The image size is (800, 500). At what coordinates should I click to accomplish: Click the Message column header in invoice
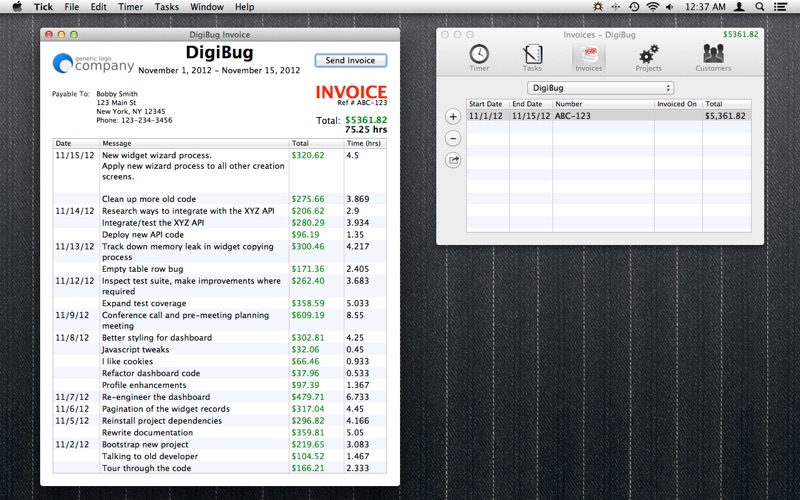click(x=194, y=143)
